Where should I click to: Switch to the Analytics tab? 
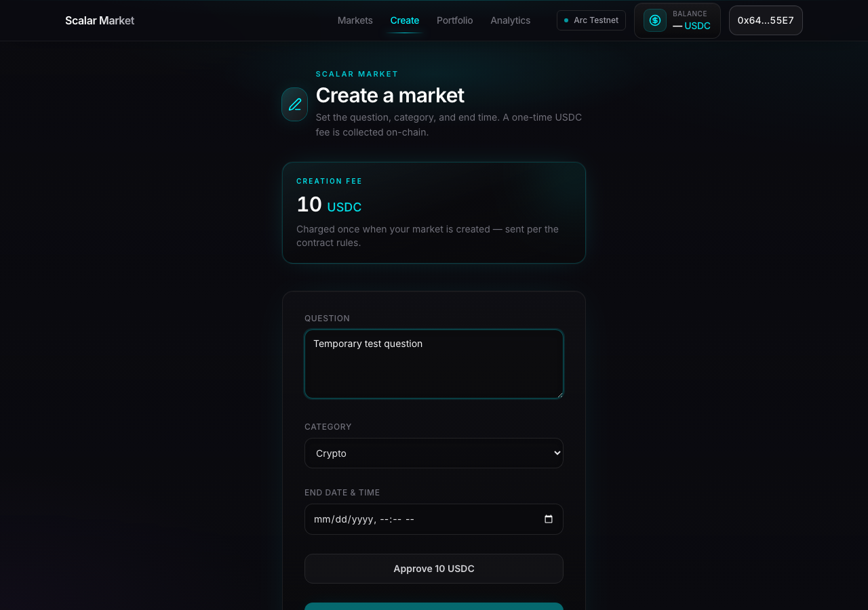click(511, 20)
